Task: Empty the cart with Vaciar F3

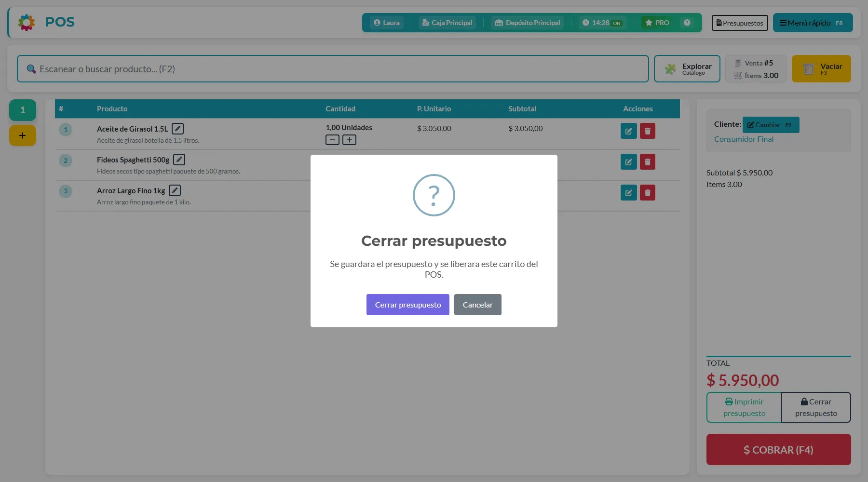Action: (x=821, y=69)
